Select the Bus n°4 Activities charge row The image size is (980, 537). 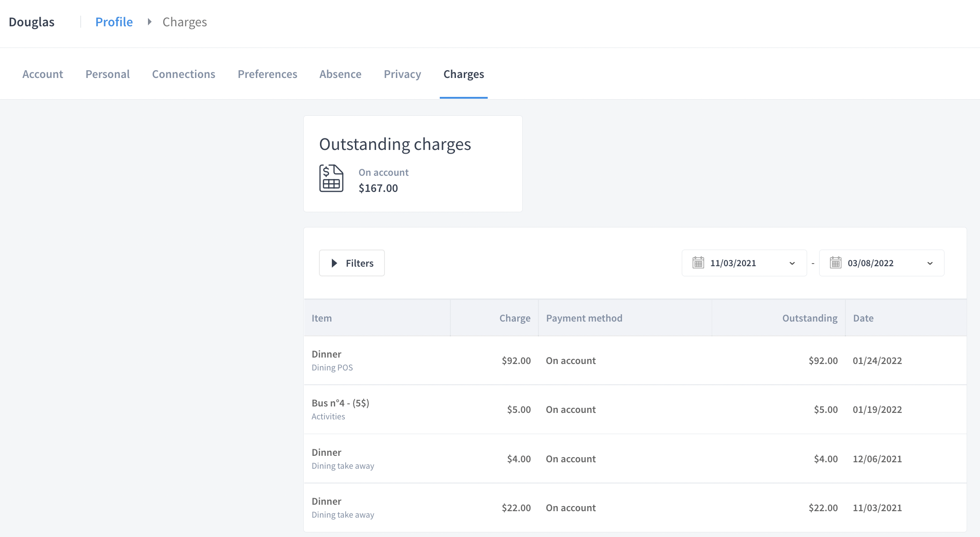pyautogui.click(x=634, y=409)
